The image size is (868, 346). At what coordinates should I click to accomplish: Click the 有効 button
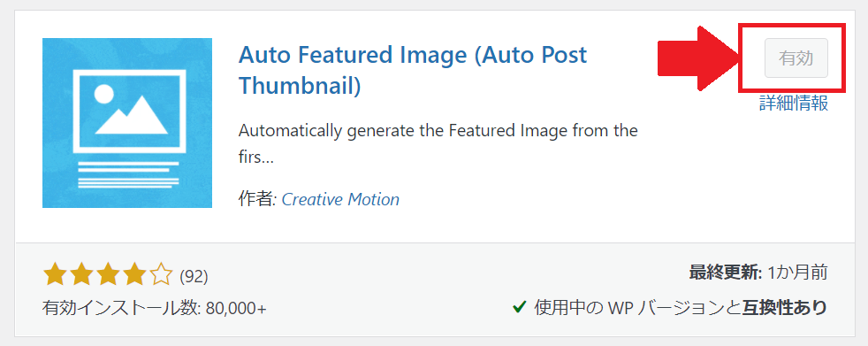click(796, 58)
